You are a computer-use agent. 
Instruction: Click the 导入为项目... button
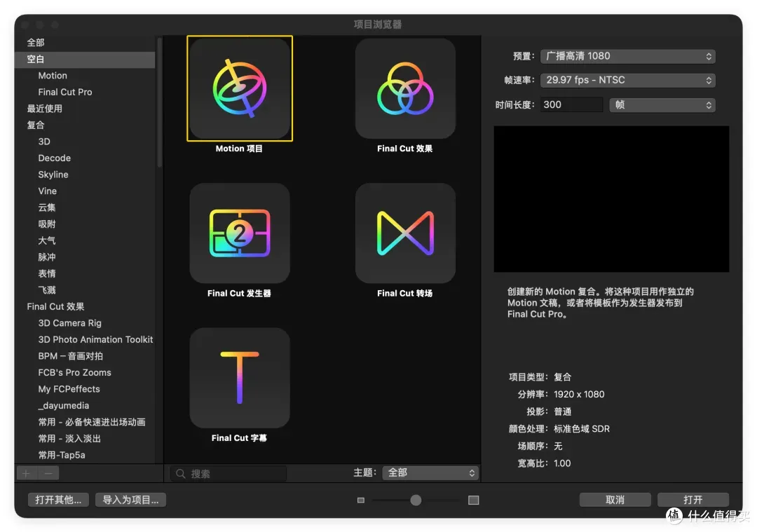131,500
